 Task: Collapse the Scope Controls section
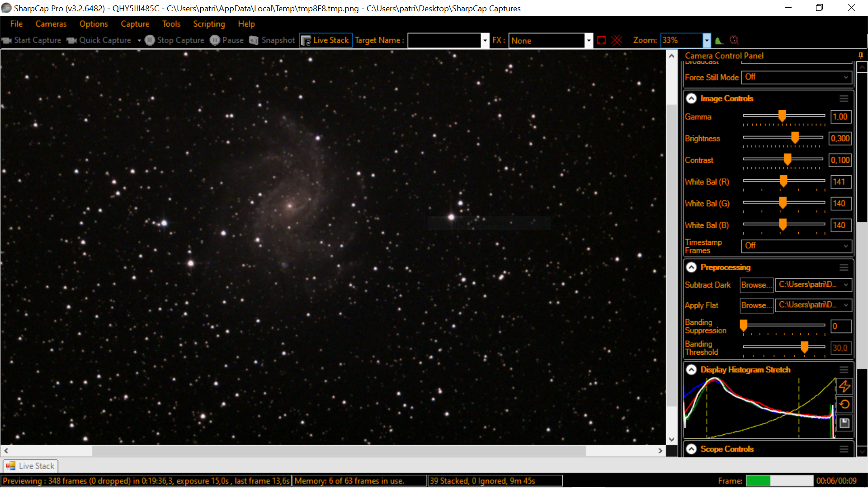(691, 449)
